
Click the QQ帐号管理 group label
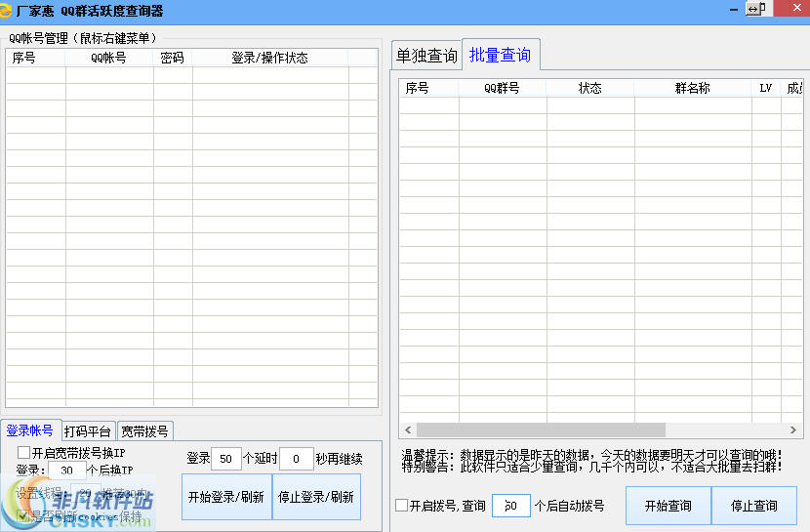[83, 38]
